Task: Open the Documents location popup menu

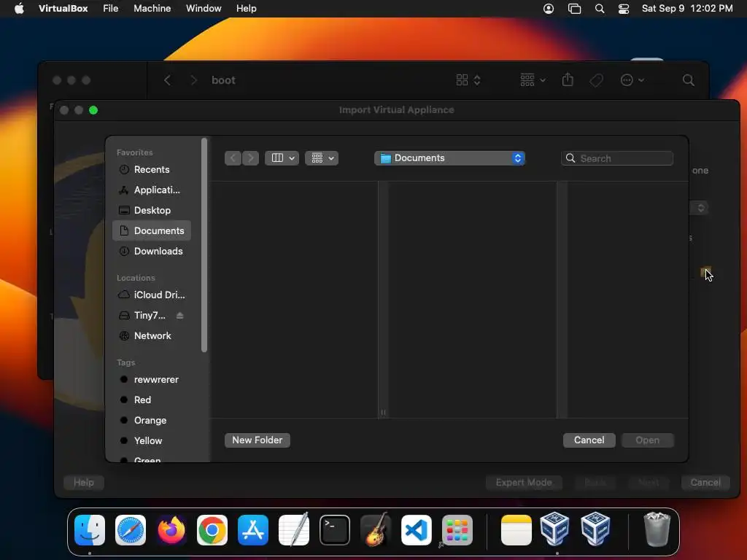Action: click(x=449, y=158)
